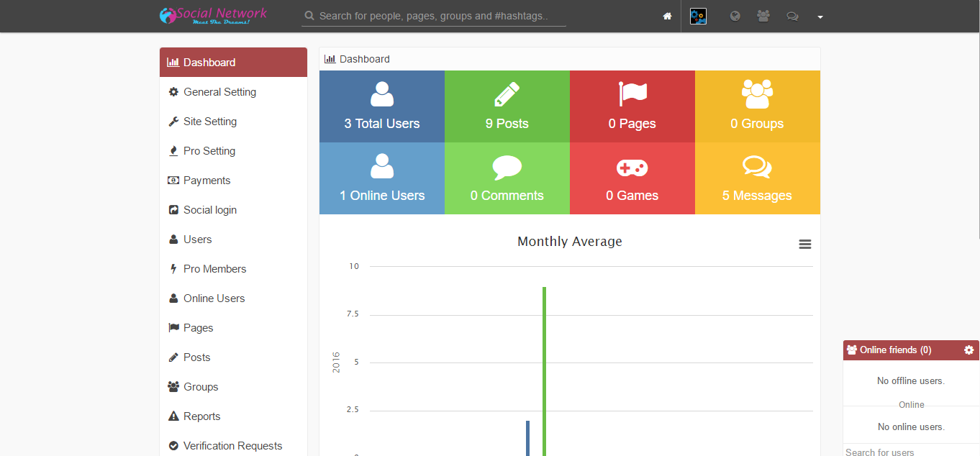Open Verification Requests in sidebar
The image size is (980, 456).
click(x=232, y=446)
